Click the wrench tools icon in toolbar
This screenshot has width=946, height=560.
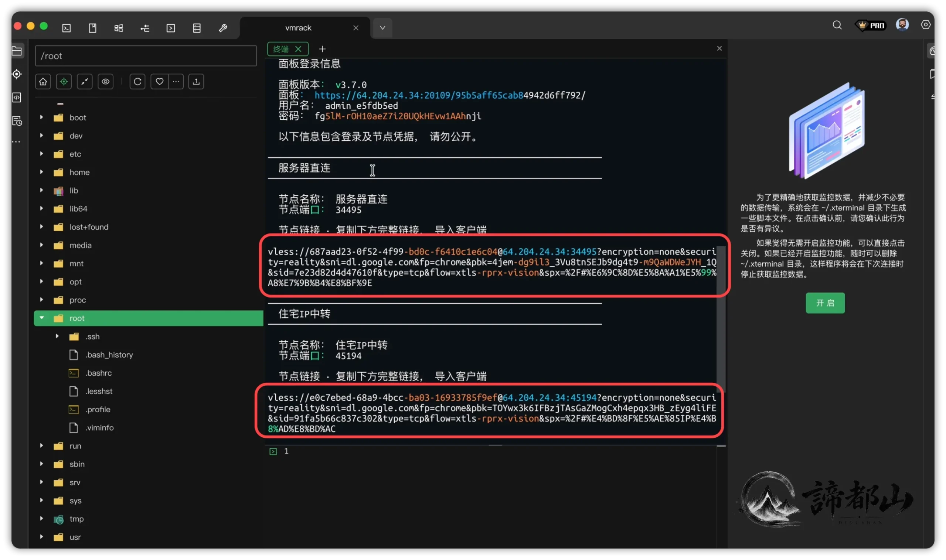[x=223, y=28]
